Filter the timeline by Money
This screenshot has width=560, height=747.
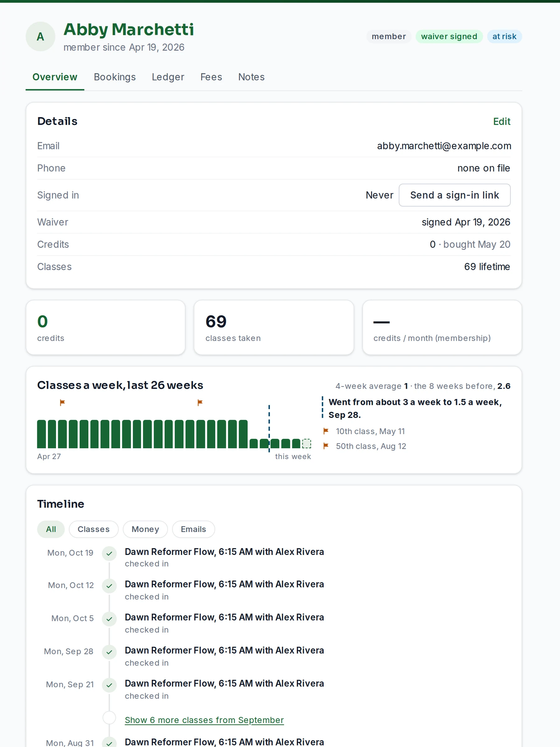coord(145,529)
